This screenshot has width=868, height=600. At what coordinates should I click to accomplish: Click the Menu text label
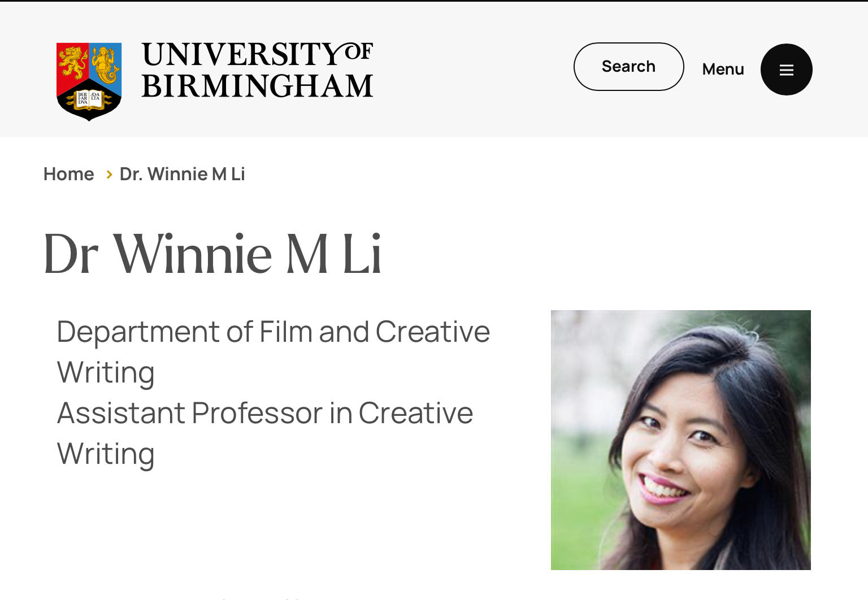pos(723,69)
